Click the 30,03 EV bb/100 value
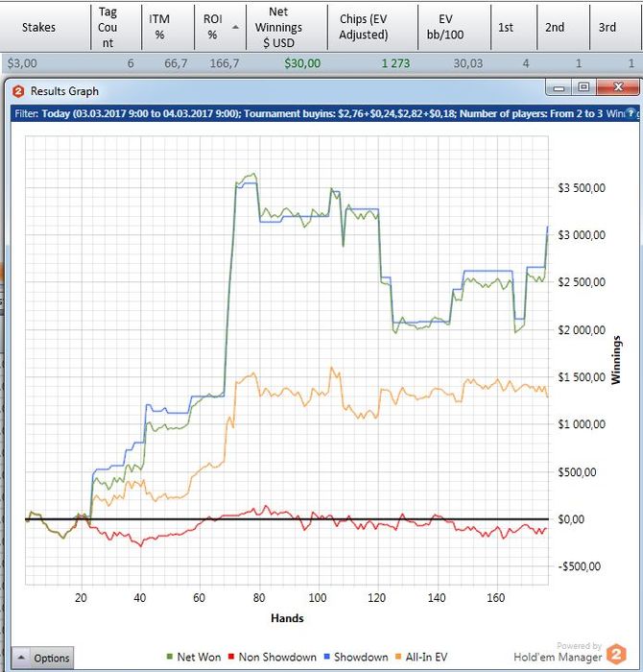The image size is (643, 672). tap(468, 63)
